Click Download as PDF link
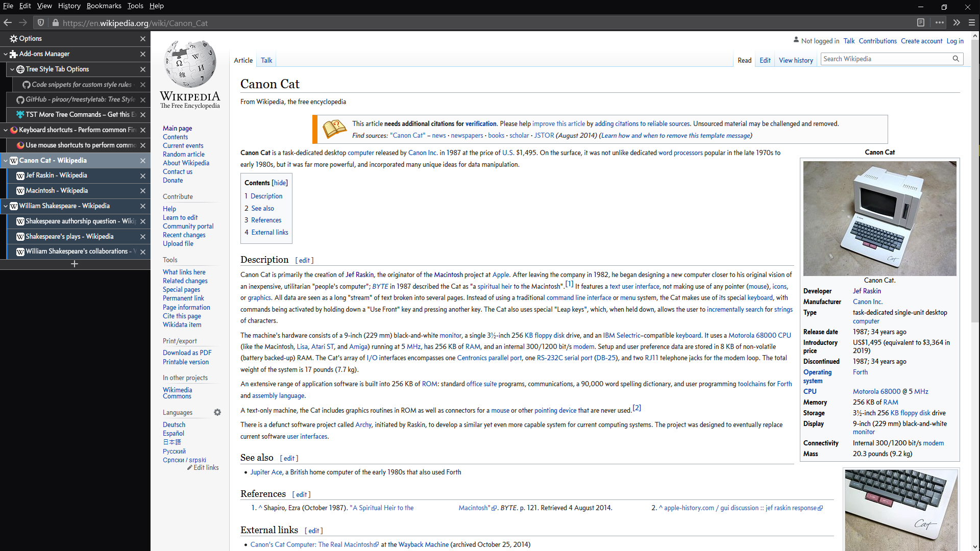 pos(187,353)
